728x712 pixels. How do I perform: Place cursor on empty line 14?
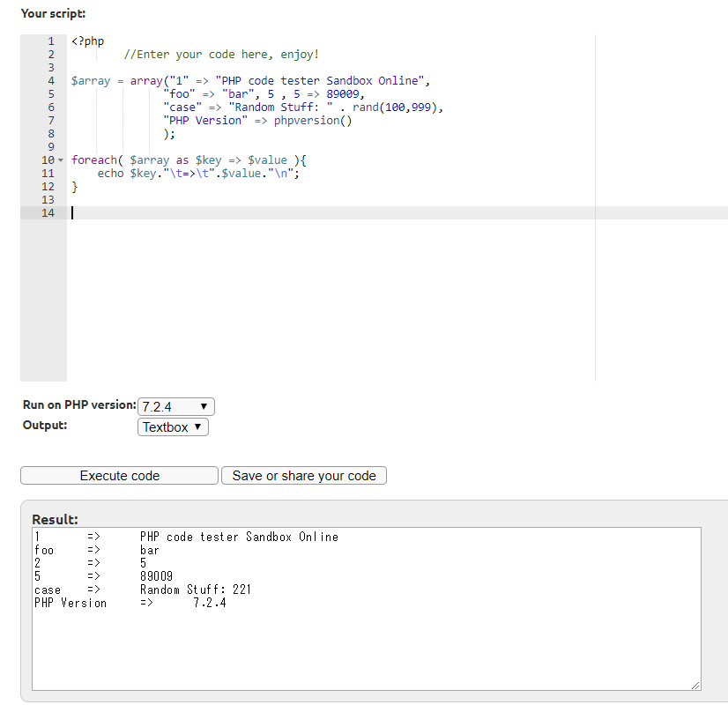tap(264, 213)
